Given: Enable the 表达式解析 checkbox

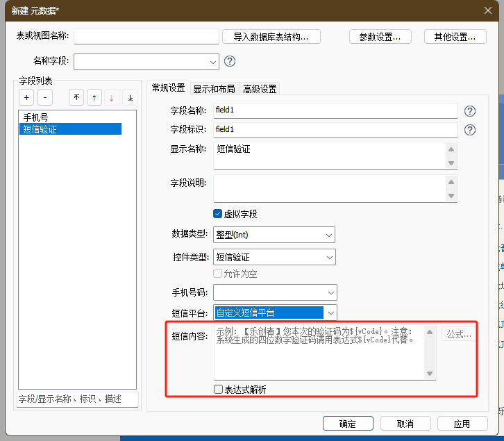Looking at the screenshot, I should coord(219,390).
